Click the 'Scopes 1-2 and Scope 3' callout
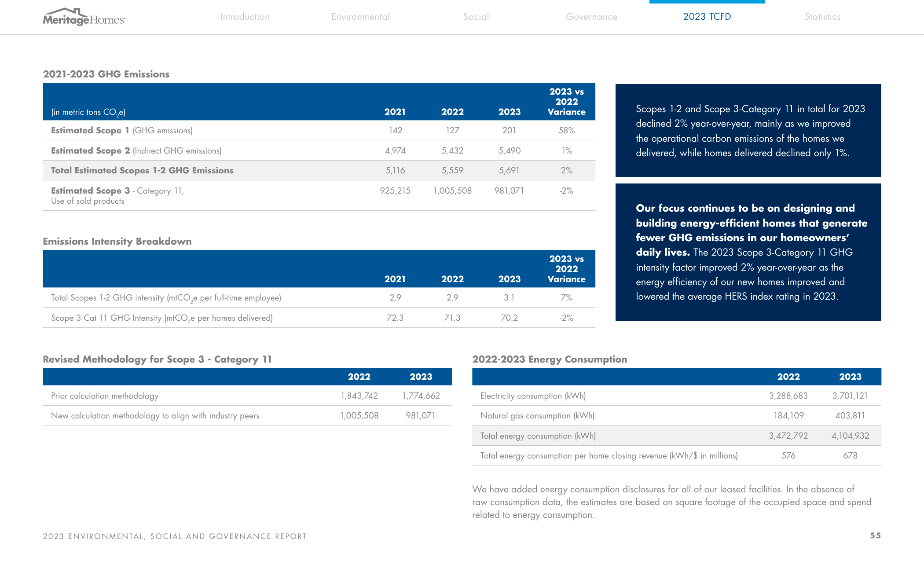 [748, 130]
